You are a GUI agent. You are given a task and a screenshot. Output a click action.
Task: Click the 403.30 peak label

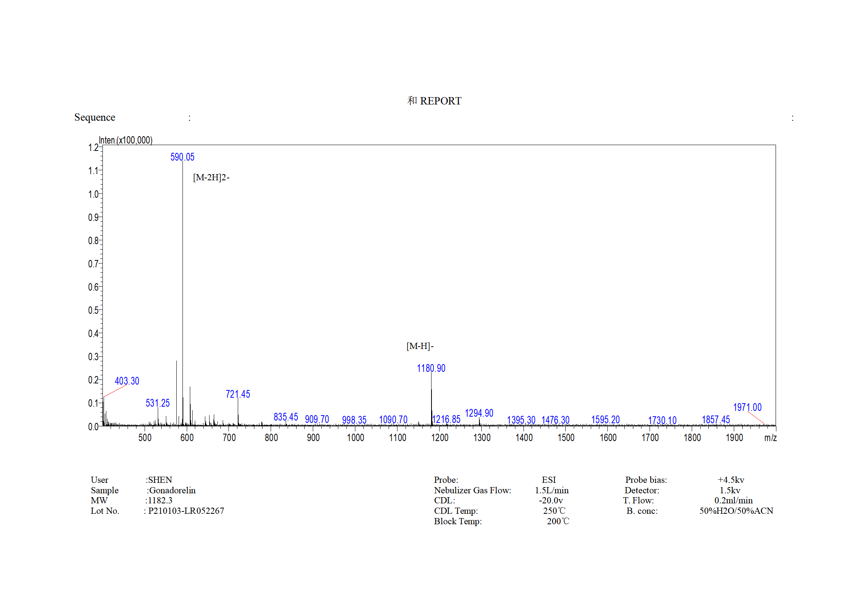click(x=127, y=381)
